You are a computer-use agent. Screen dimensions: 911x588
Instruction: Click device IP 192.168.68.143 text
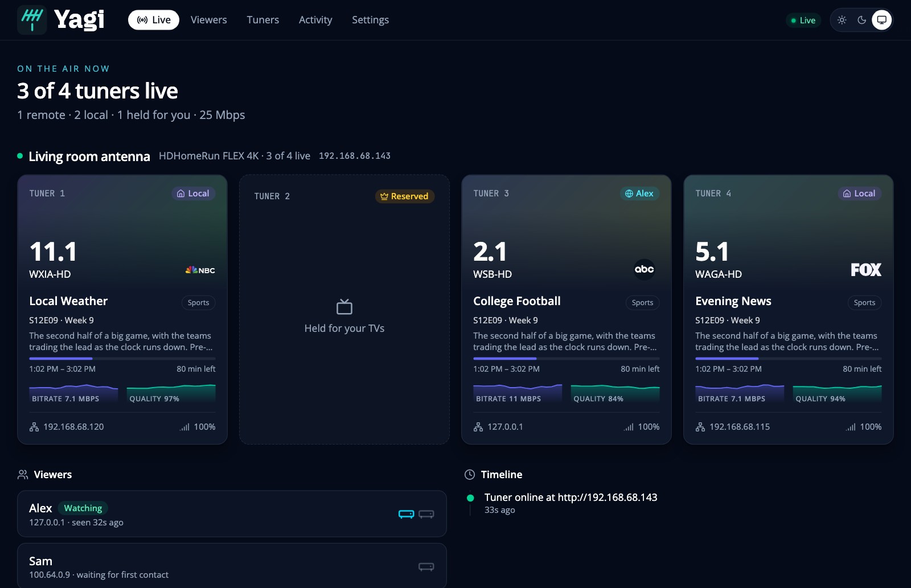click(x=355, y=156)
